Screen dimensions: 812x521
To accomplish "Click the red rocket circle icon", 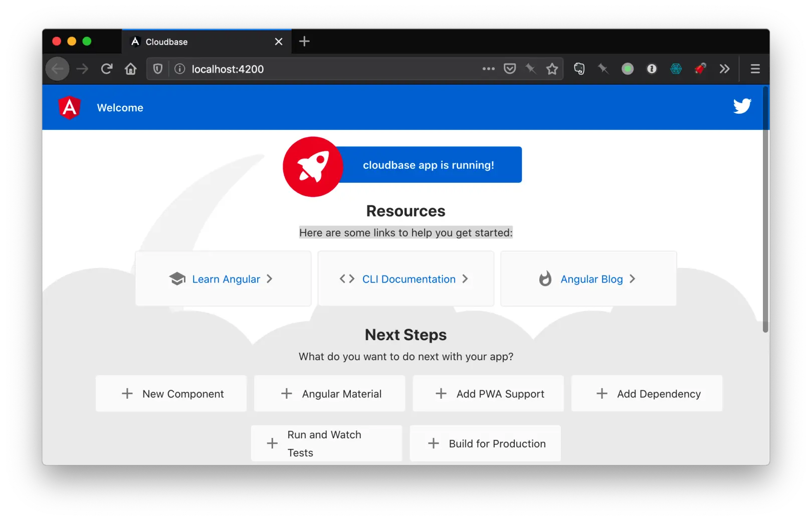I will (313, 167).
